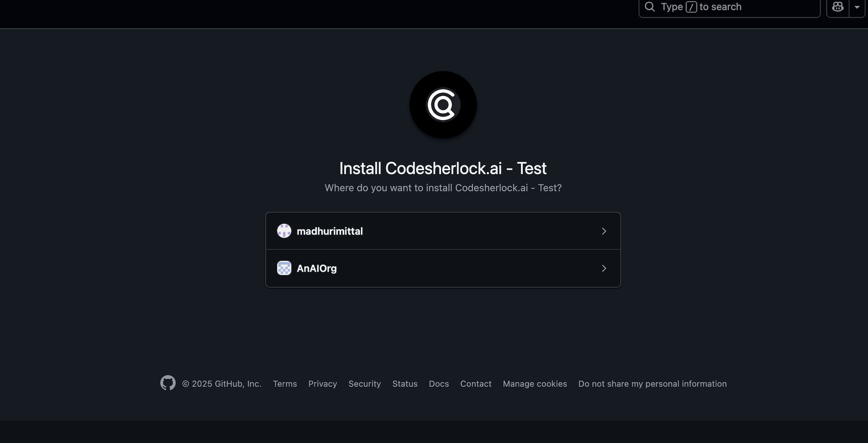Click the AnAIOrg organization avatar
The image size is (868, 443).
click(x=284, y=268)
